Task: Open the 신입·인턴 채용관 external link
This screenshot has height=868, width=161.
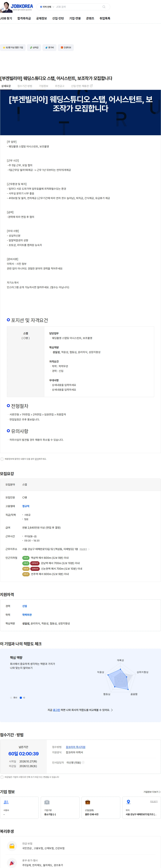Action: [82, 86]
